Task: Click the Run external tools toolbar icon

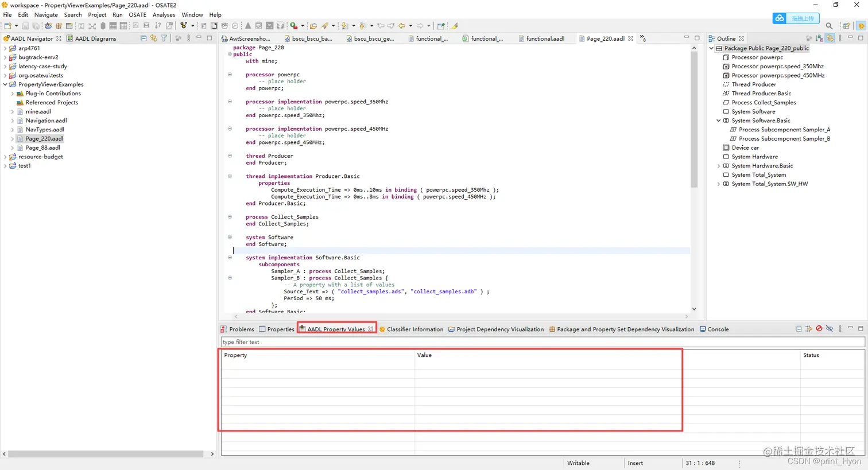Action: [294, 26]
